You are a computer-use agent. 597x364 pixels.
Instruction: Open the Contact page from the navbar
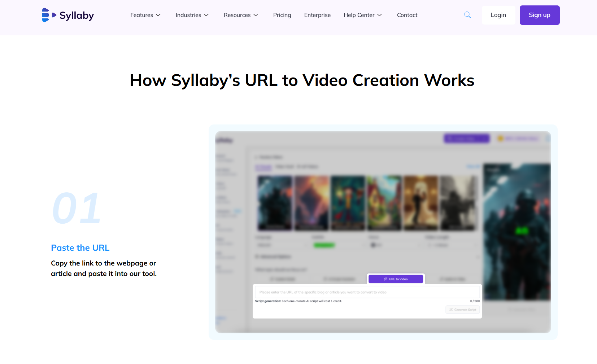click(x=407, y=15)
